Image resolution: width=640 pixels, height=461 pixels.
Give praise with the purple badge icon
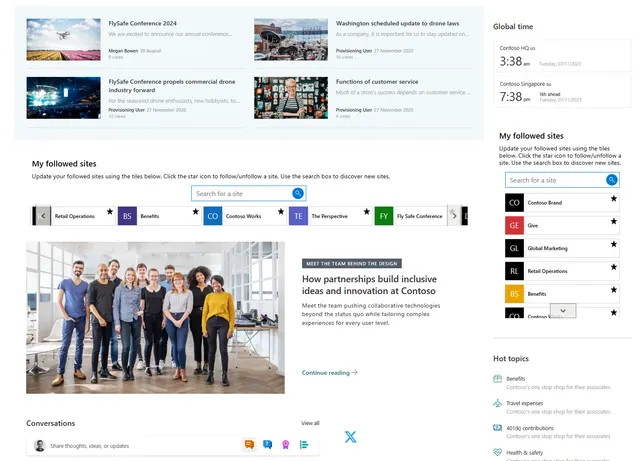pos(286,445)
